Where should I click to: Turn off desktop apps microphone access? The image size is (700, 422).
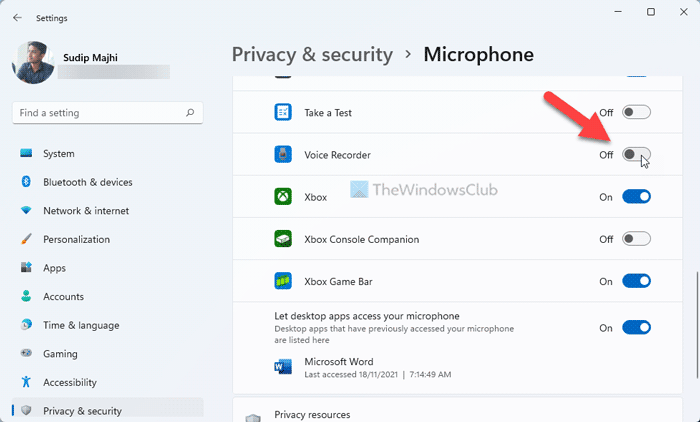point(636,327)
